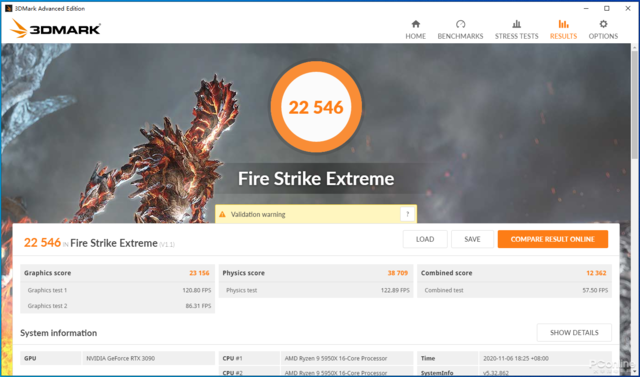Click the Time value 2020-11-06 18:25

coord(517,358)
